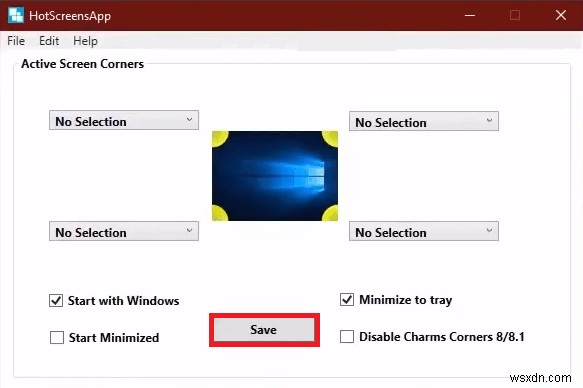Click the Save button
Image resolution: width=583 pixels, height=388 pixels.
pyautogui.click(x=264, y=330)
